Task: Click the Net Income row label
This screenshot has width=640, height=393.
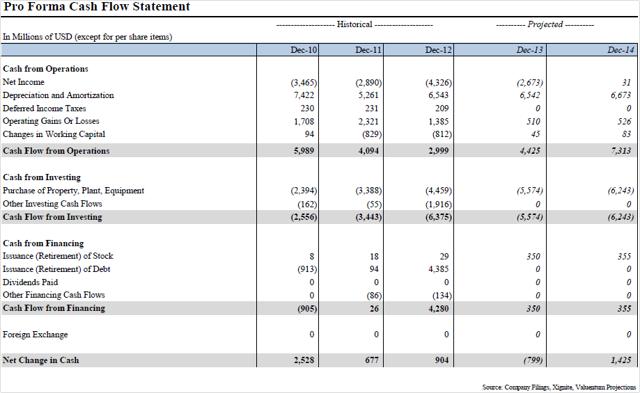Action: pos(23,82)
